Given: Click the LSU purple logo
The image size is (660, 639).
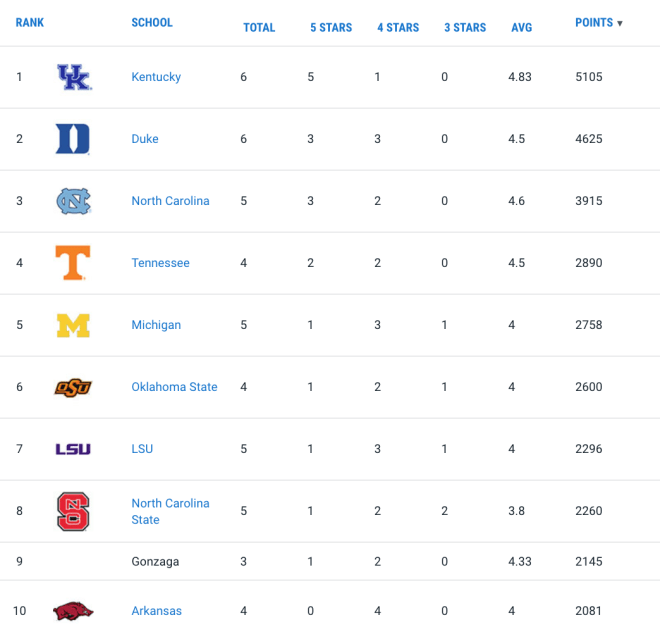Looking at the screenshot, I should coord(73,449).
